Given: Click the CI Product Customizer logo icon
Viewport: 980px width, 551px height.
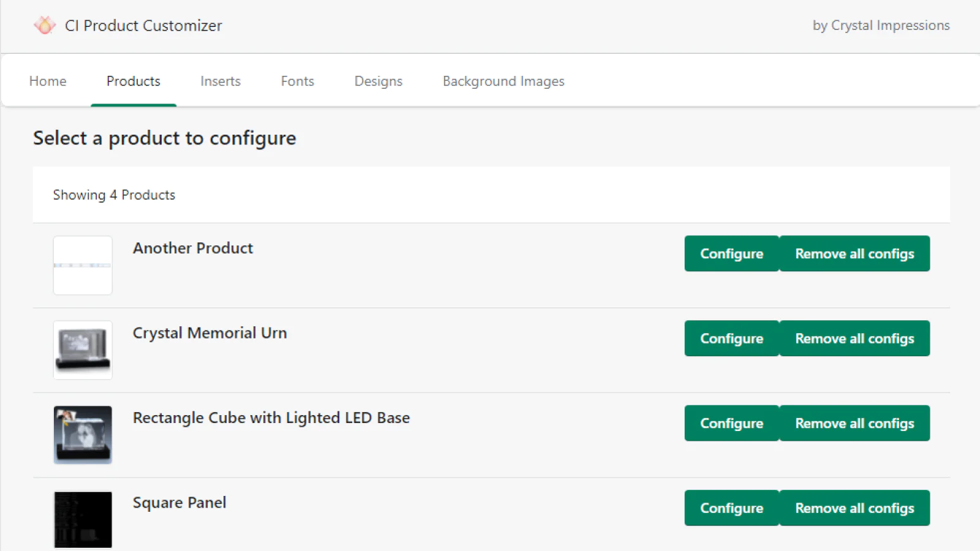Looking at the screenshot, I should tap(45, 25).
